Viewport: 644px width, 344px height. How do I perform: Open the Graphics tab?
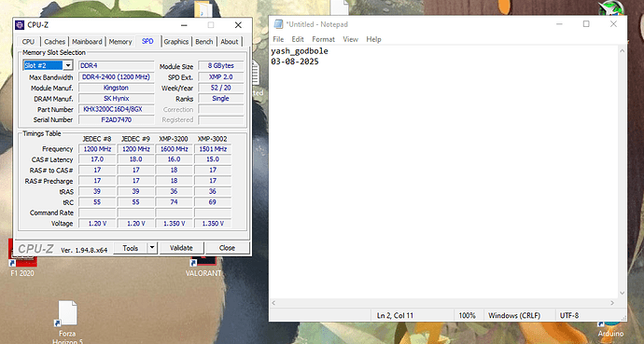click(x=176, y=41)
